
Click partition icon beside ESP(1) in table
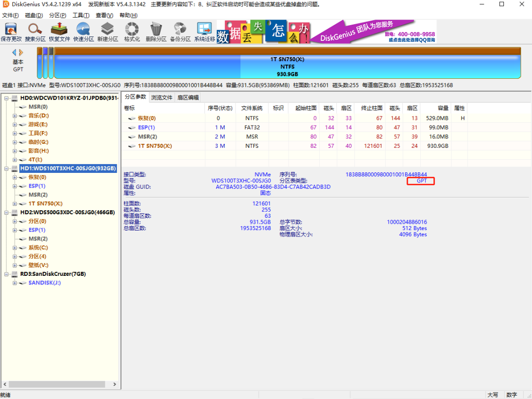click(x=132, y=128)
